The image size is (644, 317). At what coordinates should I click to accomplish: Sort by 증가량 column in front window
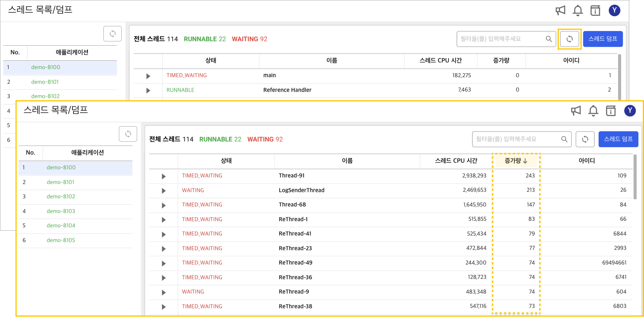[x=516, y=161]
